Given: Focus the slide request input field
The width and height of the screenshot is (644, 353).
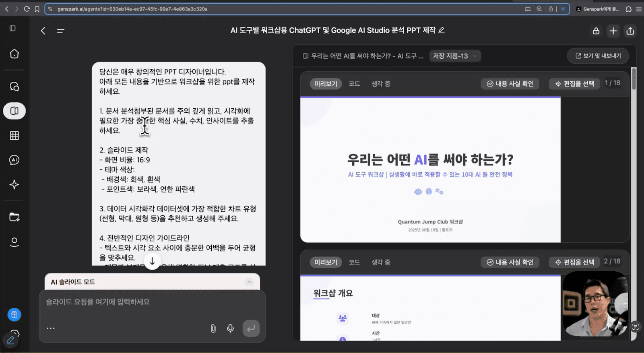Looking at the screenshot, I should [152, 302].
